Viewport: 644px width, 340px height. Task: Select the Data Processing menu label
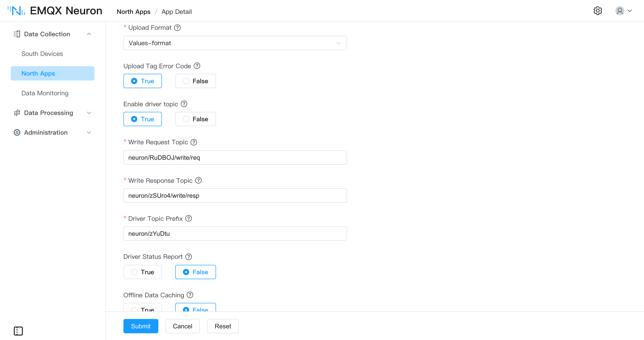[49, 113]
